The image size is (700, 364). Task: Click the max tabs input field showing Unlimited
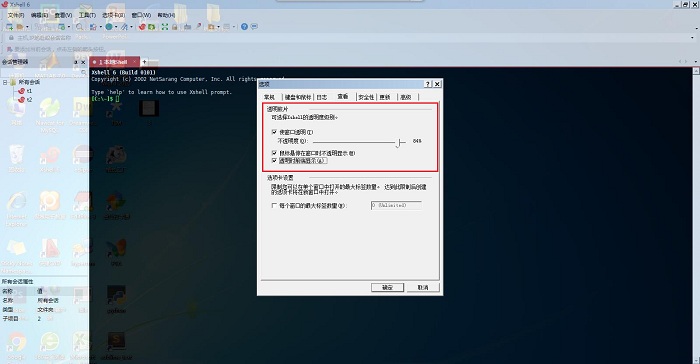tap(396, 205)
